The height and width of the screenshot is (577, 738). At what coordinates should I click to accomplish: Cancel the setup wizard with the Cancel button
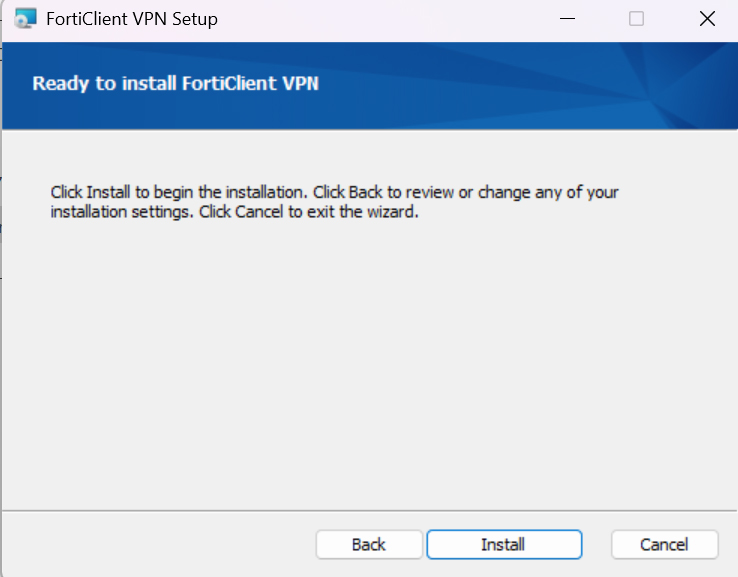point(664,544)
